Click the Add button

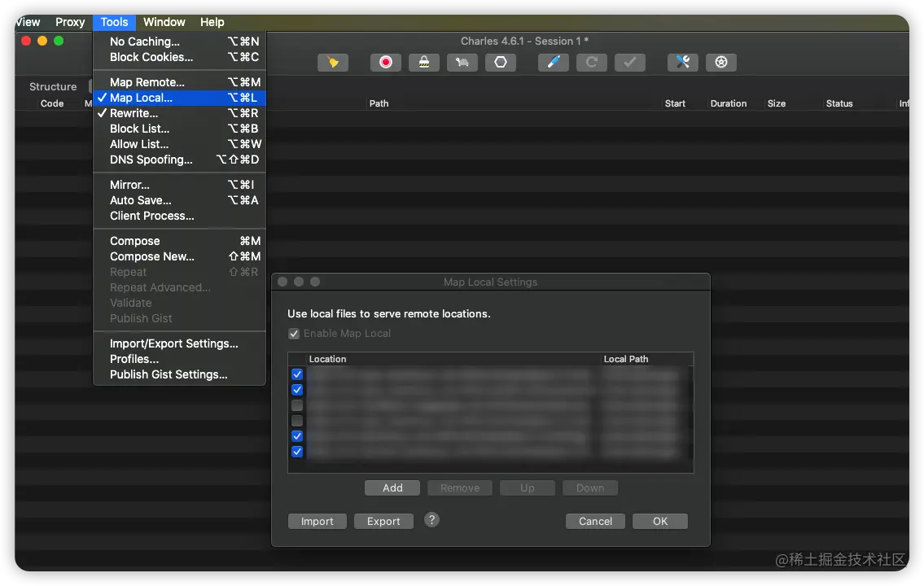pos(392,488)
